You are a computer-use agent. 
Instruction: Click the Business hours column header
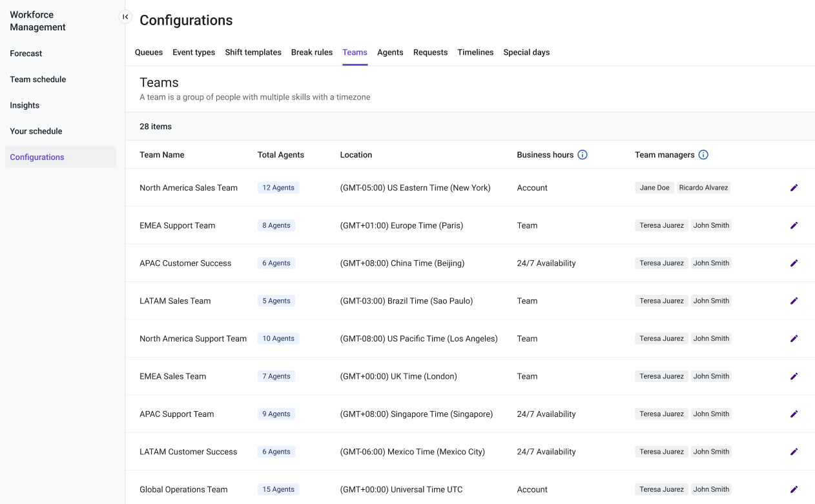545,155
